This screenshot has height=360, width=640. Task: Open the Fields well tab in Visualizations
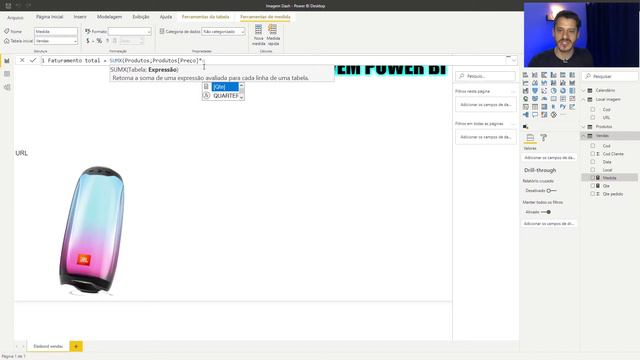click(x=530, y=138)
